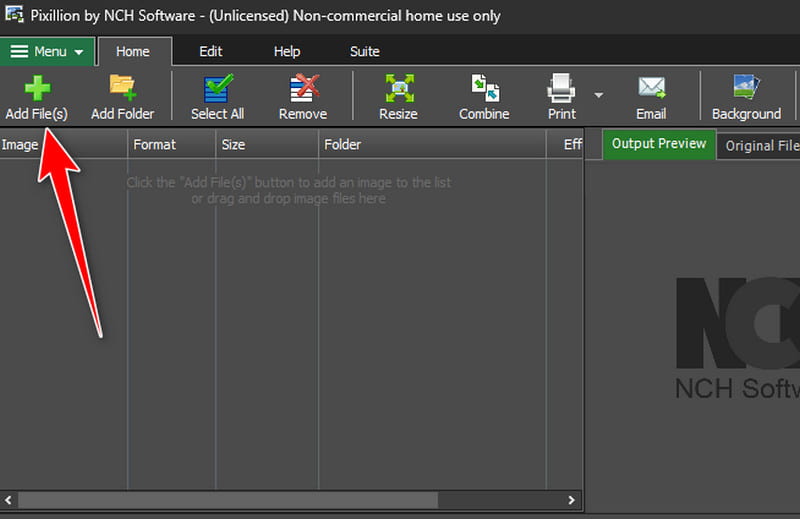Click the Print printer icon
This screenshot has width=800, height=519.
click(x=561, y=88)
